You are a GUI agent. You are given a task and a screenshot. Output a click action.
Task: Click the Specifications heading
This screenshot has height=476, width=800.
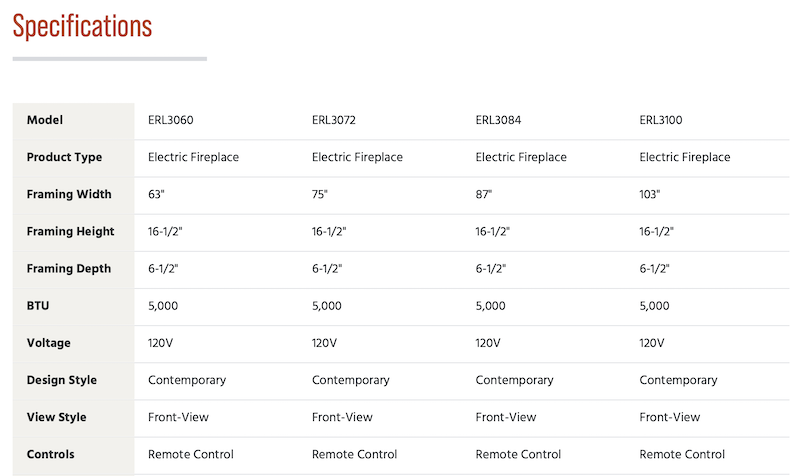(x=82, y=27)
